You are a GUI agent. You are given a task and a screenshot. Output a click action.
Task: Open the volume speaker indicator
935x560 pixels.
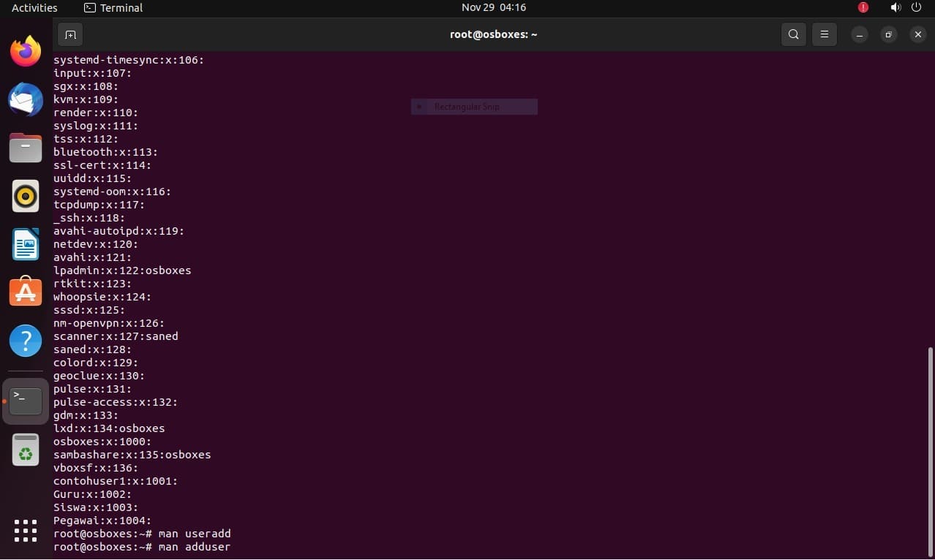(x=895, y=7)
